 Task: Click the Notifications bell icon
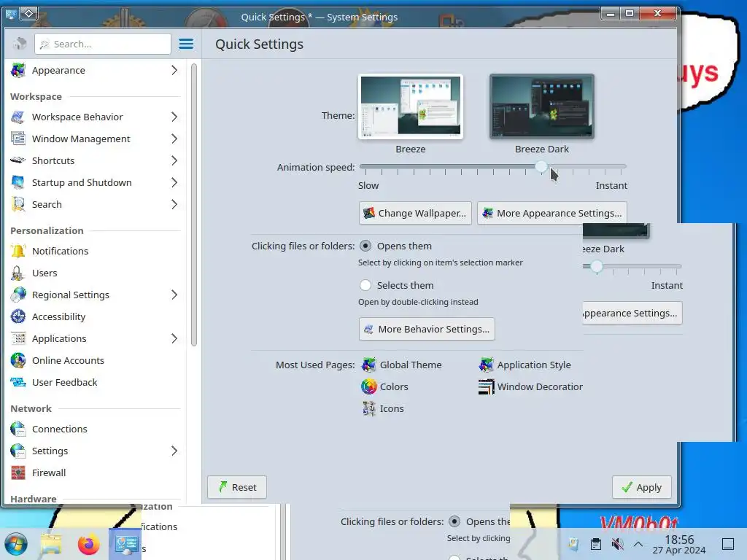click(18, 251)
